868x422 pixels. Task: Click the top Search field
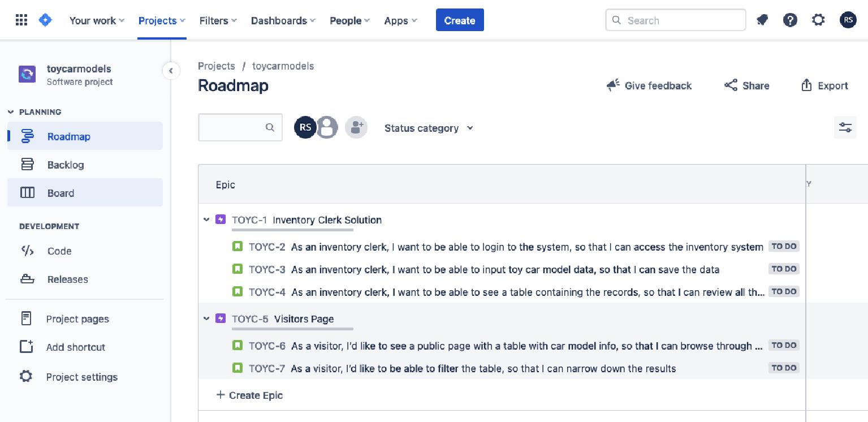click(x=676, y=20)
